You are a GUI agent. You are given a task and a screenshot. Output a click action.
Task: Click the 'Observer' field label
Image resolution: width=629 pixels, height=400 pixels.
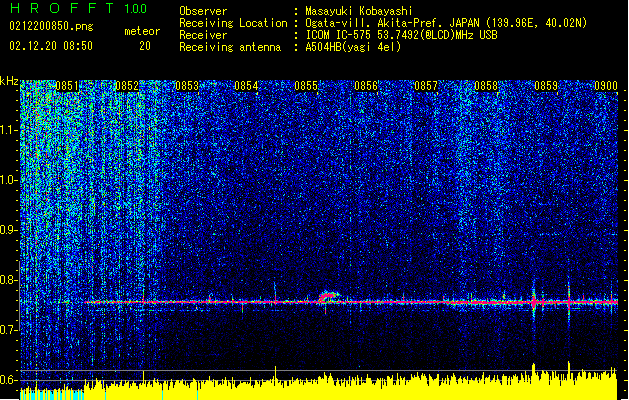pyautogui.click(x=203, y=11)
